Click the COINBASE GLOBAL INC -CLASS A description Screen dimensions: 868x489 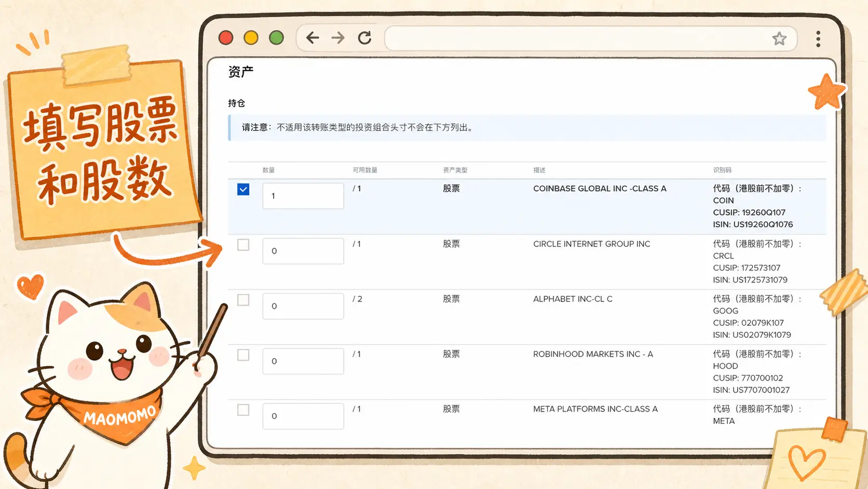click(x=600, y=189)
